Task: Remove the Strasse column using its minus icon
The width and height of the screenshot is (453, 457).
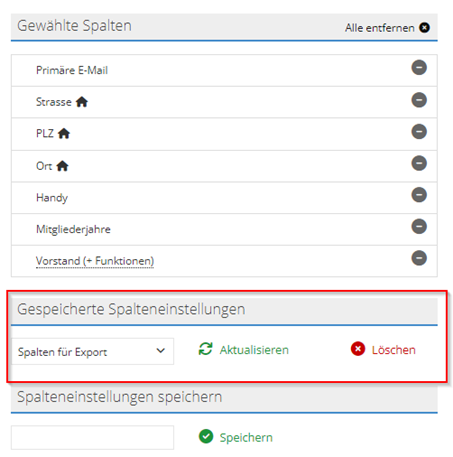Action: [x=419, y=100]
